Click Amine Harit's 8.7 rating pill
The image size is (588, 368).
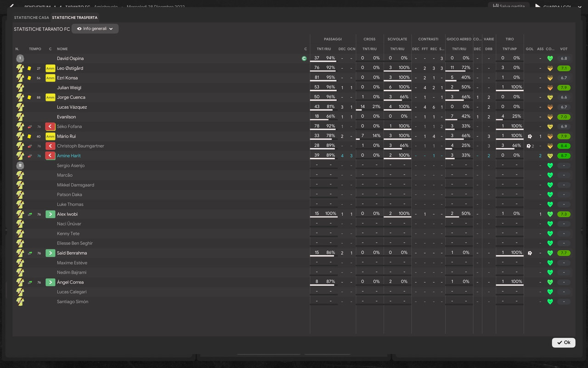[564, 155]
